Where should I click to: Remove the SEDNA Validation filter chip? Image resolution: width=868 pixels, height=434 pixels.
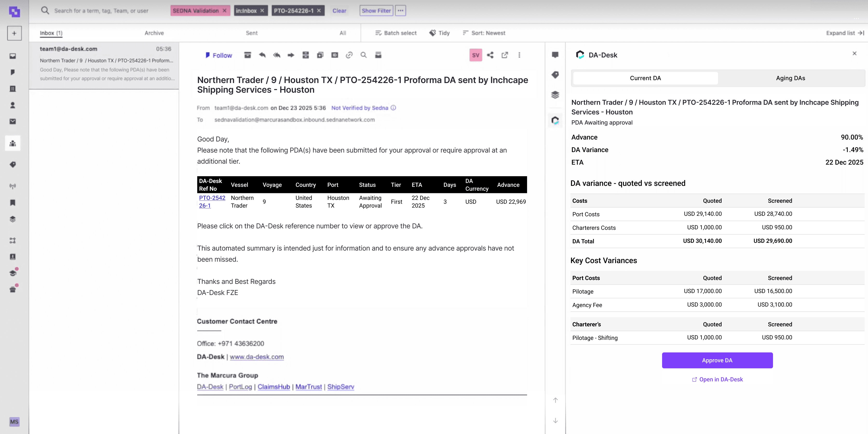pos(224,11)
